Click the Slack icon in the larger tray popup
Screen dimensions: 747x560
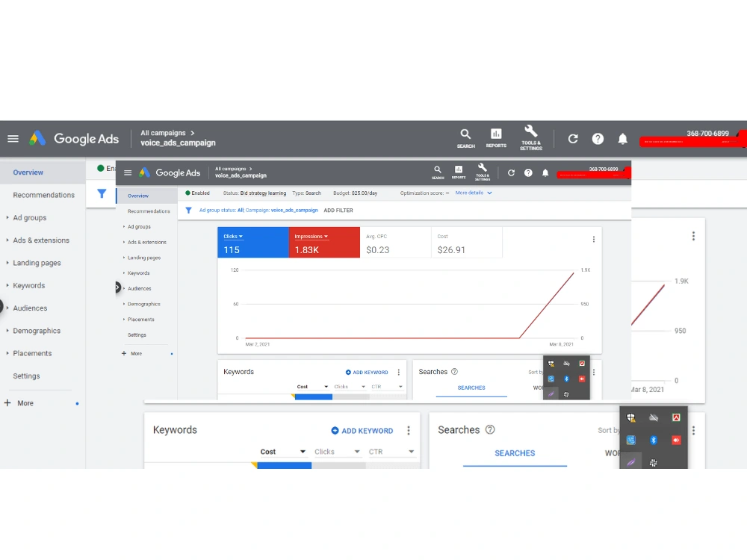coord(653,462)
